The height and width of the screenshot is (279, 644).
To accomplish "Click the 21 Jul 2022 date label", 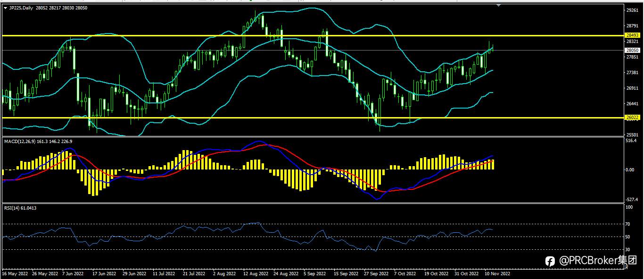I will [x=194, y=273].
